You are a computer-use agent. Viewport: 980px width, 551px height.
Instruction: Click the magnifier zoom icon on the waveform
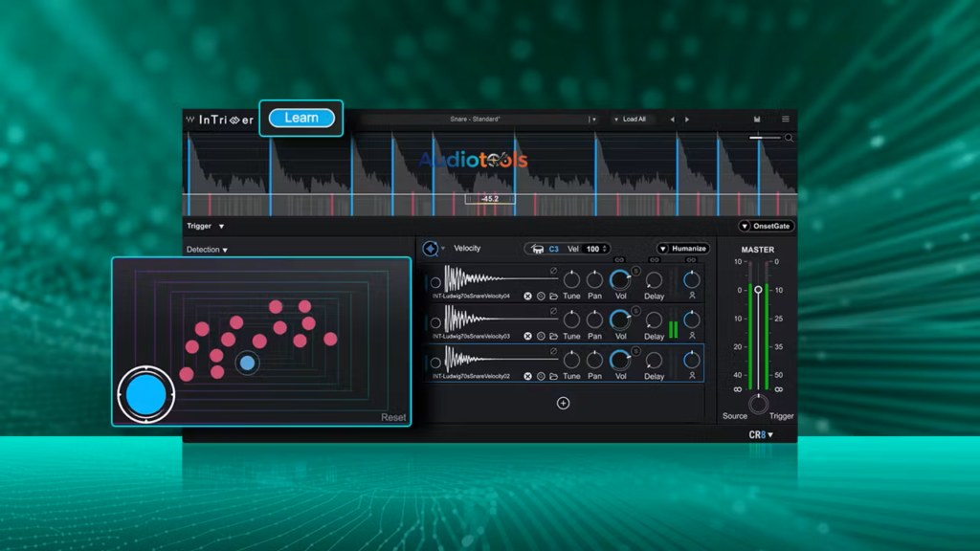tap(787, 138)
